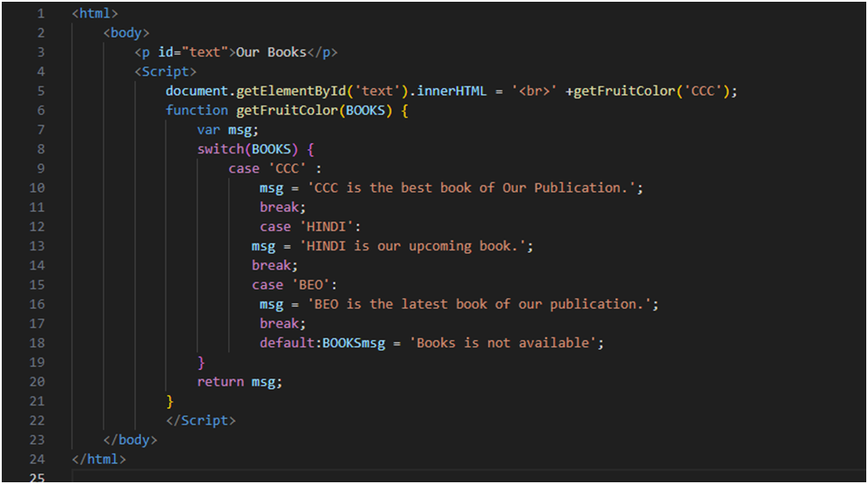Click the '<br>' string literal
Screen dimensions: 868x484
pos(534,91)
